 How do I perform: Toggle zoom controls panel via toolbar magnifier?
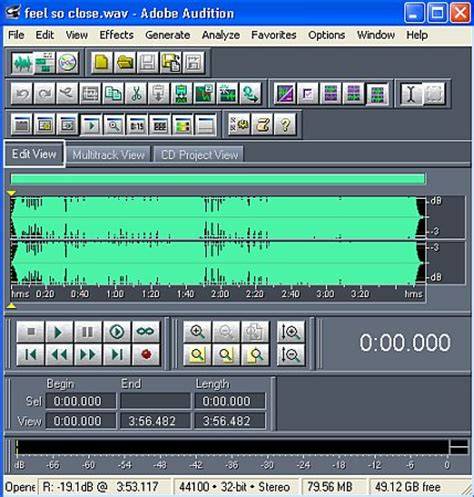click(x=114, y=125)
